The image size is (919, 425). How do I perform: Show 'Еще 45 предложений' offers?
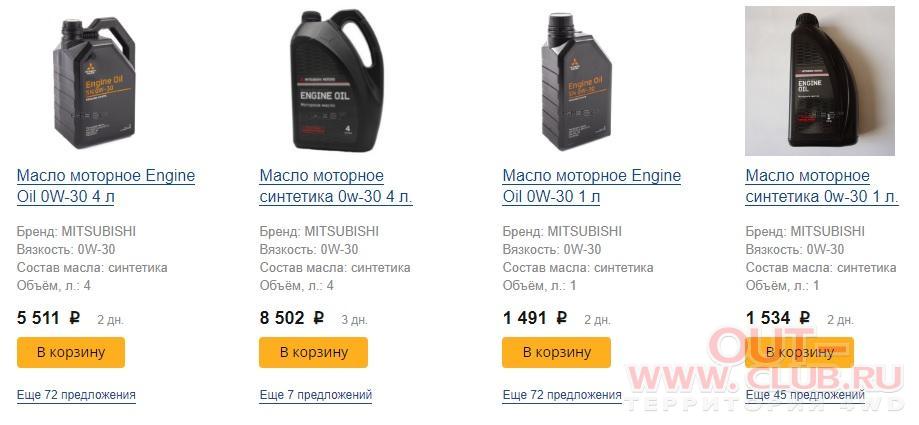tap(805, 395)
